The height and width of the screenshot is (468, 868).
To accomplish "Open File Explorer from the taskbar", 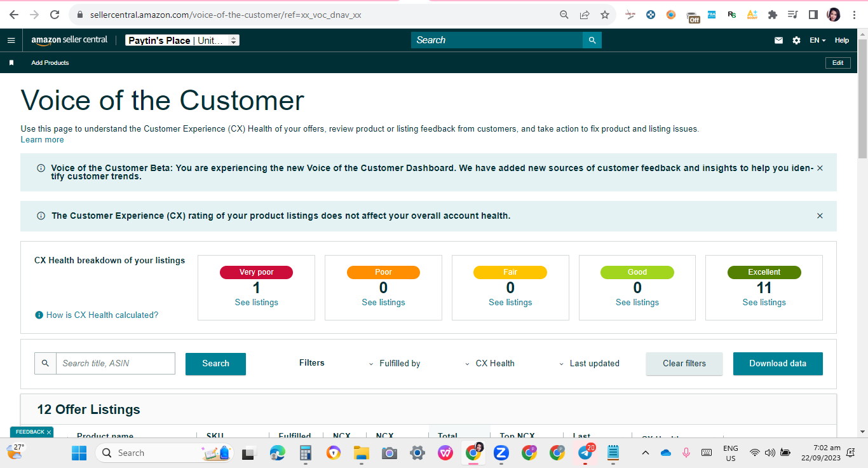I will click(362, 453).
